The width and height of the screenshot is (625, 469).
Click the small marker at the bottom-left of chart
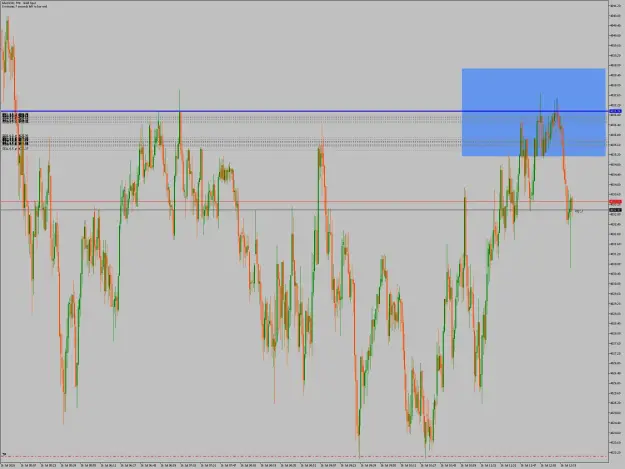pos(4,454)
